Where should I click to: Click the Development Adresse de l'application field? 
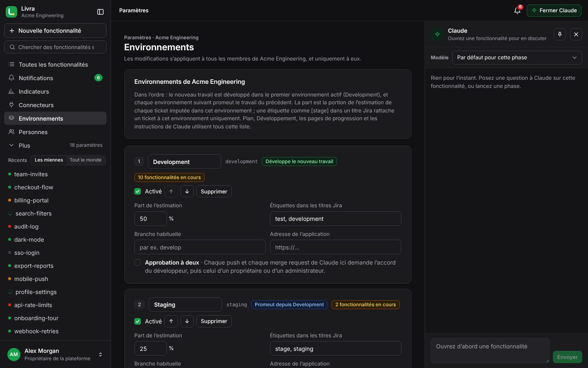tap(336, 247)
